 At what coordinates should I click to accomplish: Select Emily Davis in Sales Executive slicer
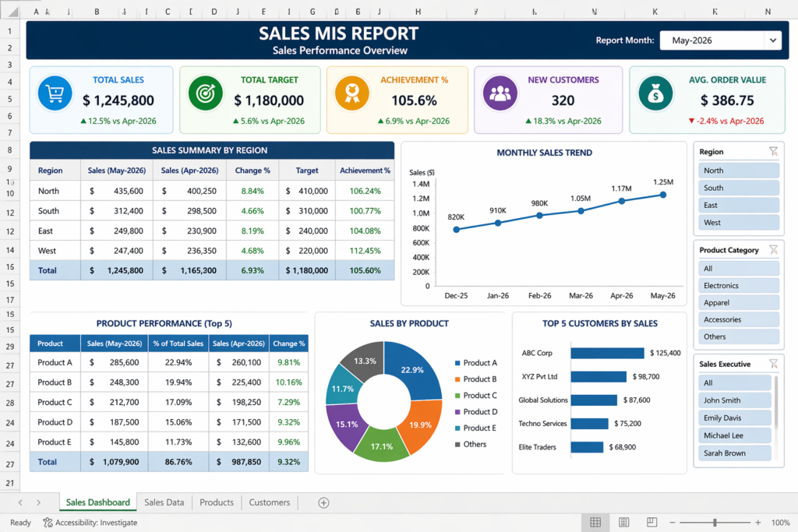(x=735, y=417)
